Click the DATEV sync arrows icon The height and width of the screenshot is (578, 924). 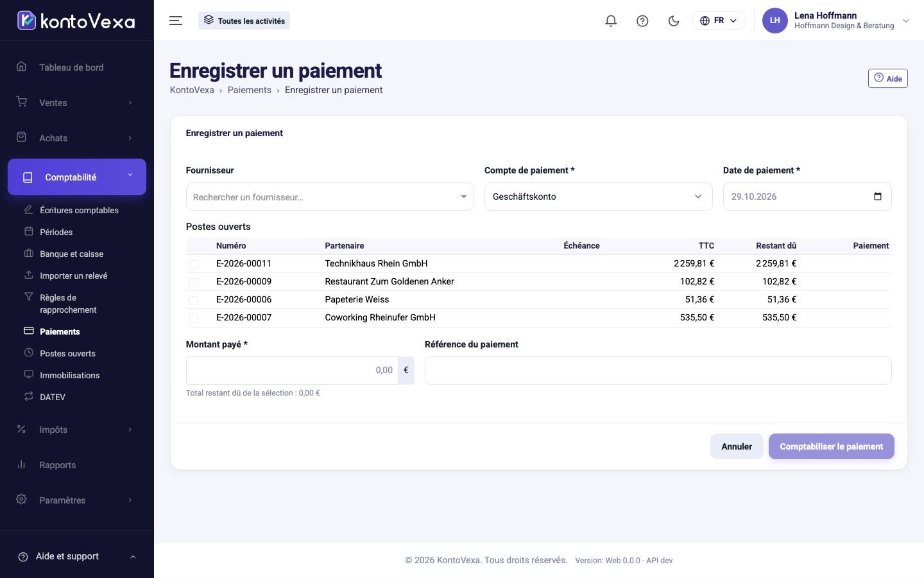click(x=28, y=396)
